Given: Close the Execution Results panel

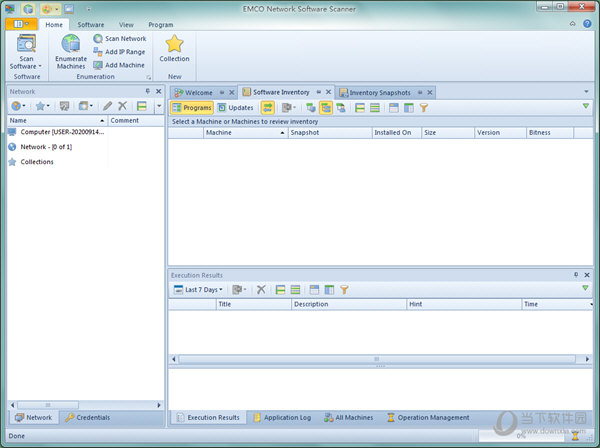Looking at the screenshot, I should [587, 275].
